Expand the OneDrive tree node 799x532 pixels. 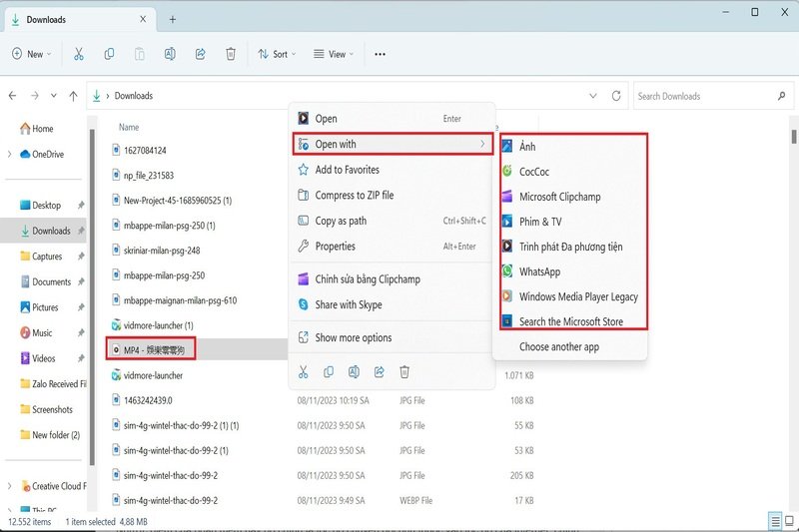pyautogui.click(x=10, y=155)
